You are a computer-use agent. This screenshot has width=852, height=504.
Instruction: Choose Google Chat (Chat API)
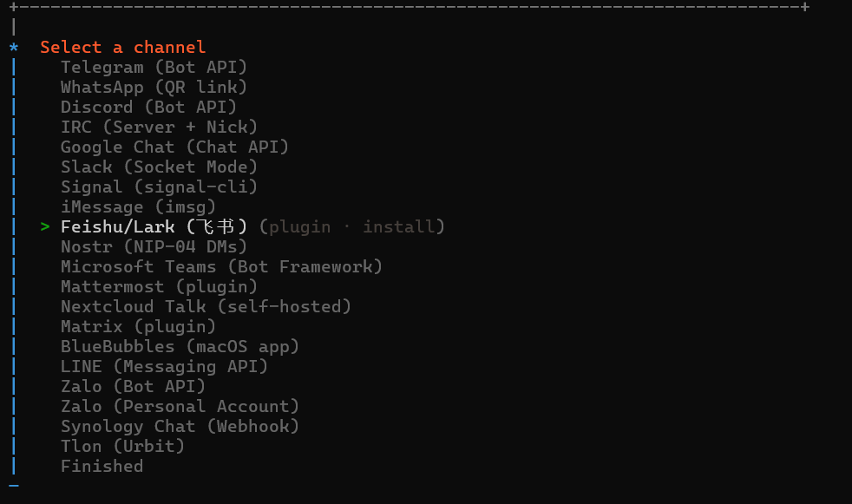click(174, 147)
